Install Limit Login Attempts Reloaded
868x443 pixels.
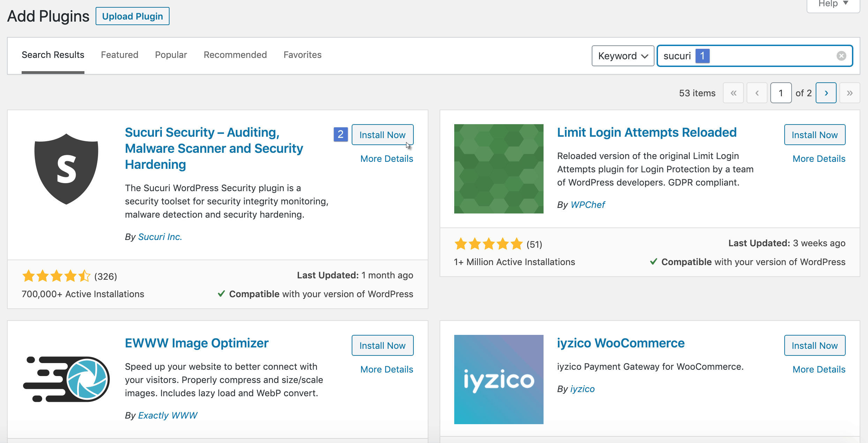[x=815, y=135]
